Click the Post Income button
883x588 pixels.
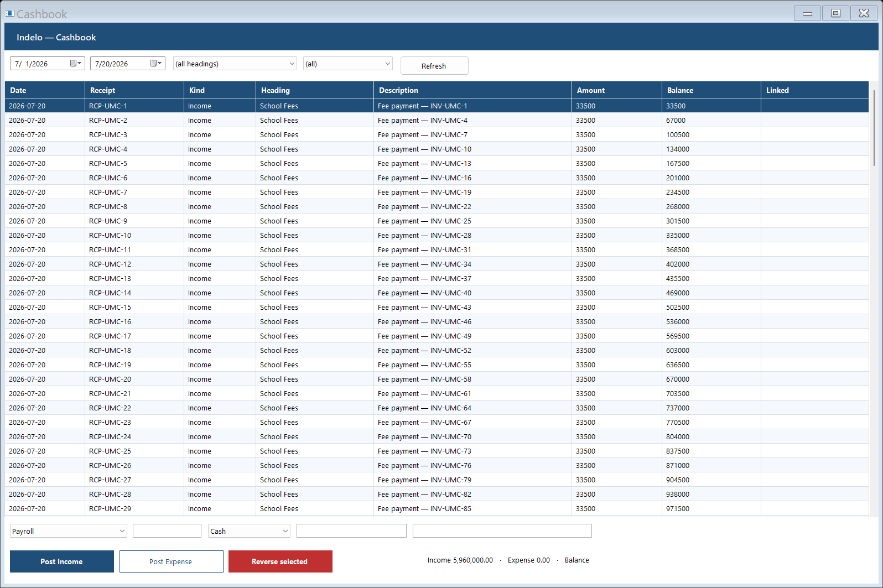(62, 561)
